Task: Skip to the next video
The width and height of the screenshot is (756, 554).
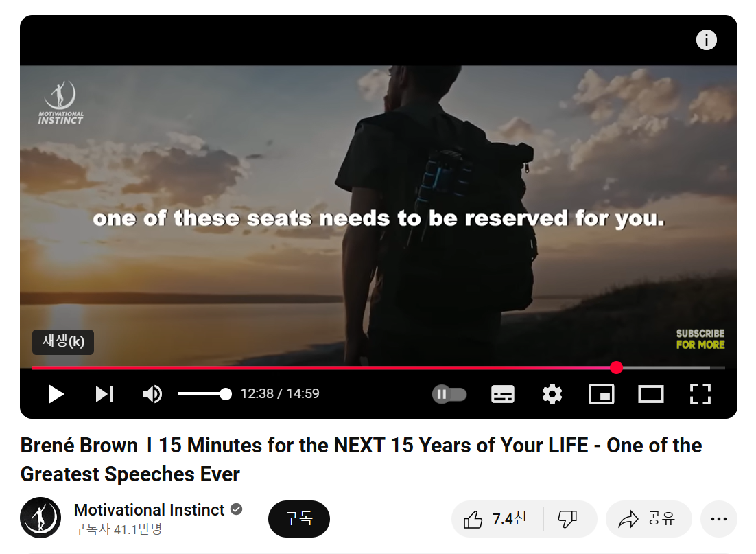Action: click(x=104, y=394)
